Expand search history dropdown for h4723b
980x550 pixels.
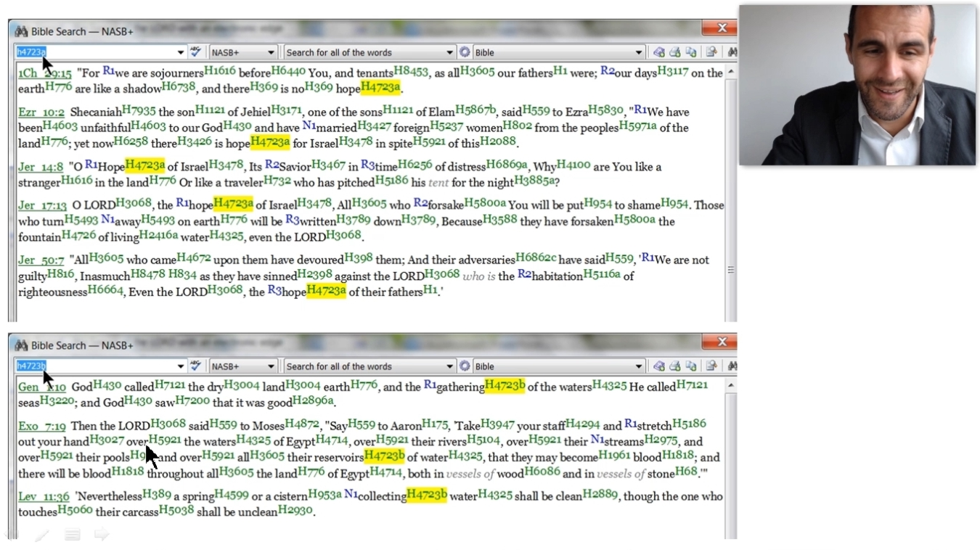(x=181, y=366)
